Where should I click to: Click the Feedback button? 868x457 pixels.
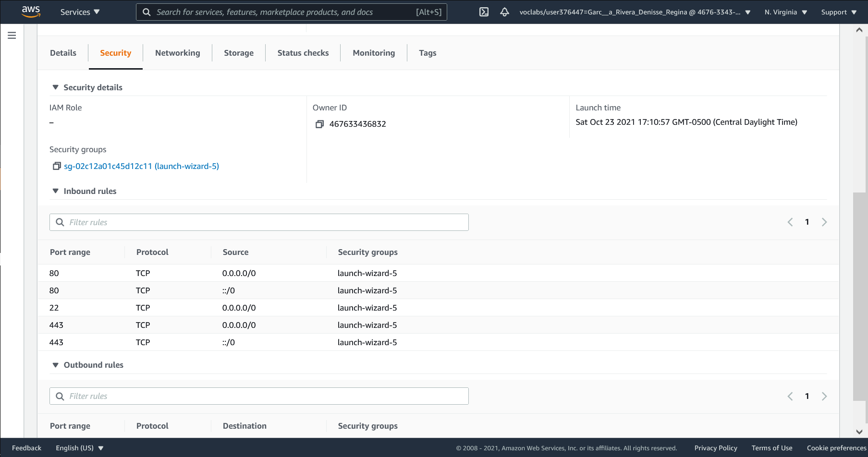[26, 447]
